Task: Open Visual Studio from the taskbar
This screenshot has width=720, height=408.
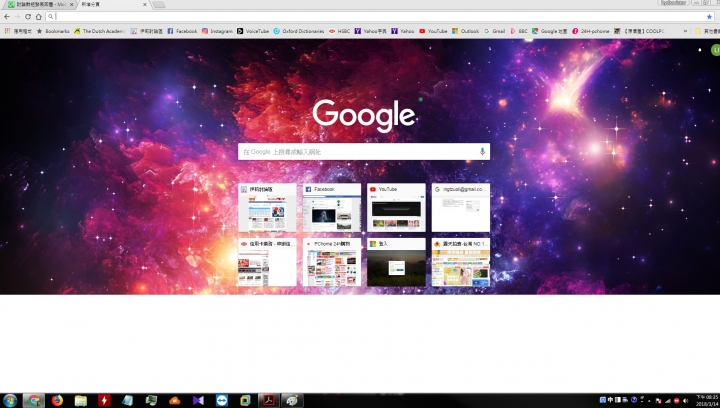Action: (x=198, y=400)
